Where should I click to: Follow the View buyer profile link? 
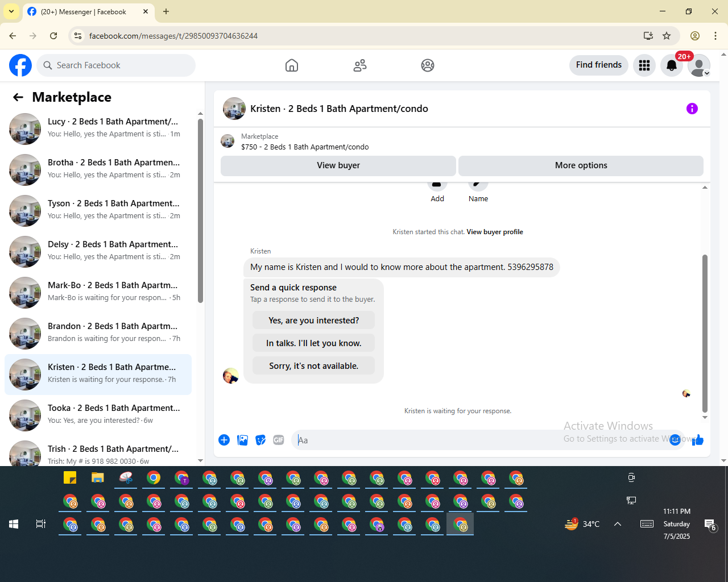click(x=495, y=232)
